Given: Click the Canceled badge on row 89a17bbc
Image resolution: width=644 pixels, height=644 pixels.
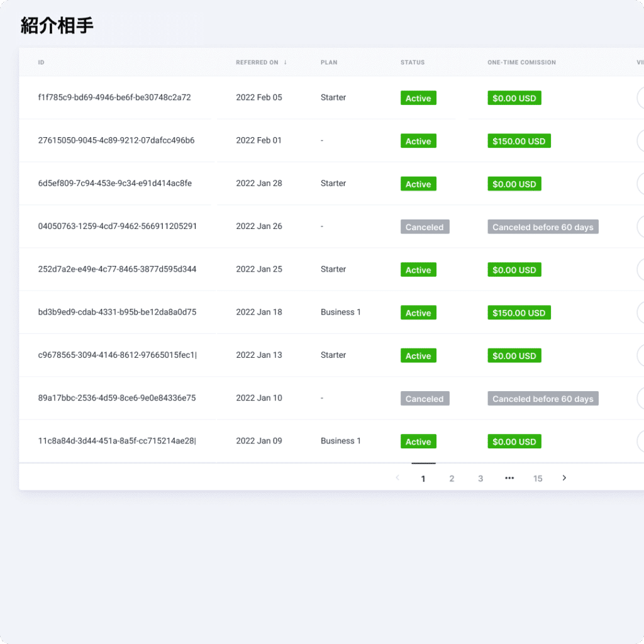Looking at the screenshot, I should pos(425,398).
